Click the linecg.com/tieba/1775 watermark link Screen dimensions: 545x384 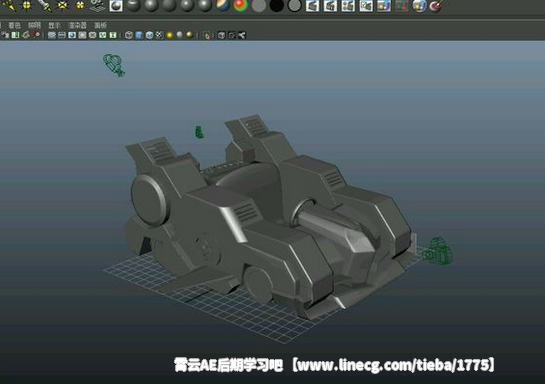point(393,365)
